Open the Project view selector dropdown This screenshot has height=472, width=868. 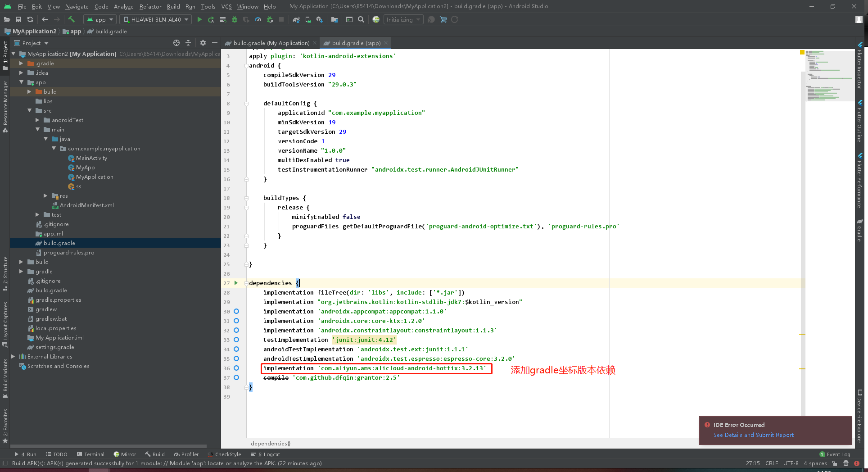pyautogui.click(x=32, y=43)
